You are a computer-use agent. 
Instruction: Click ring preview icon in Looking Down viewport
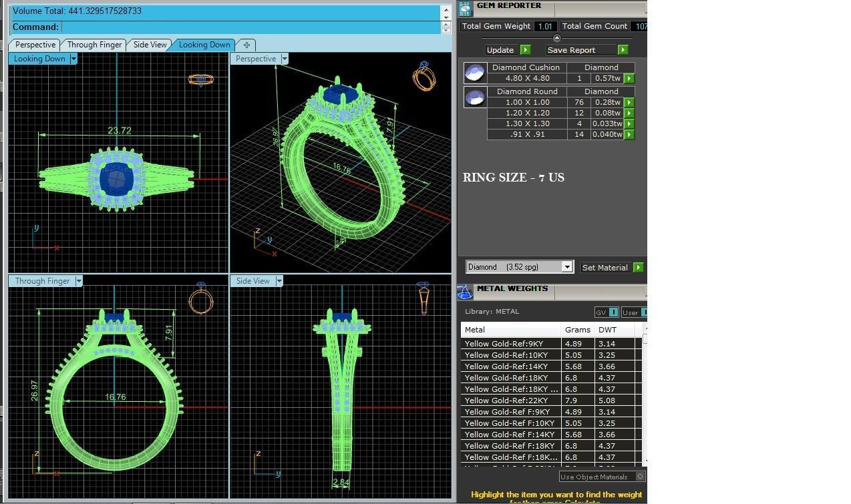pos(200,80)
